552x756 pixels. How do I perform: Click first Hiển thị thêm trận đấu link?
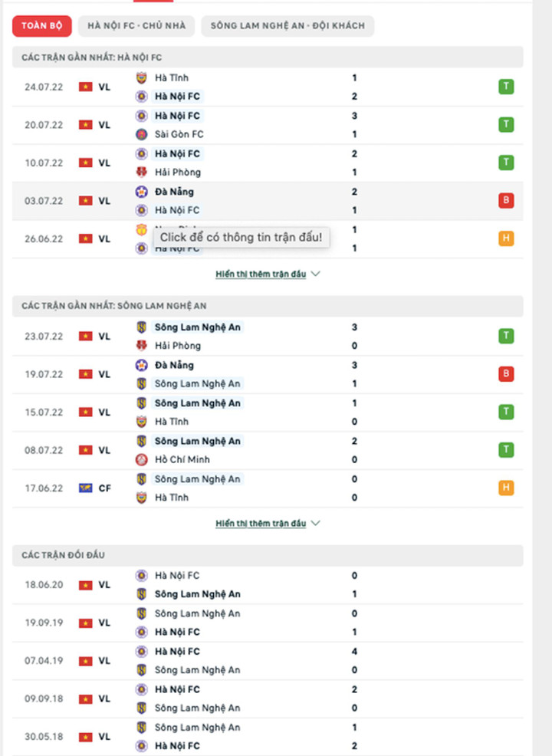pos(261,274)
